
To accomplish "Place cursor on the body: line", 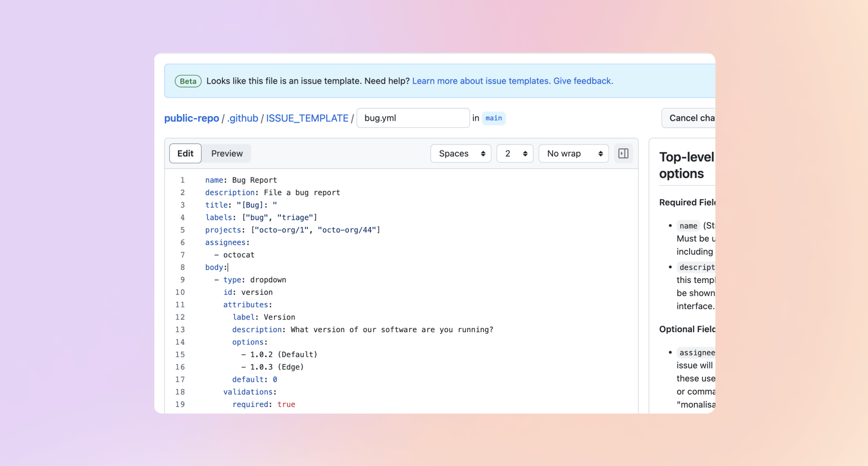I will point(216,267).
